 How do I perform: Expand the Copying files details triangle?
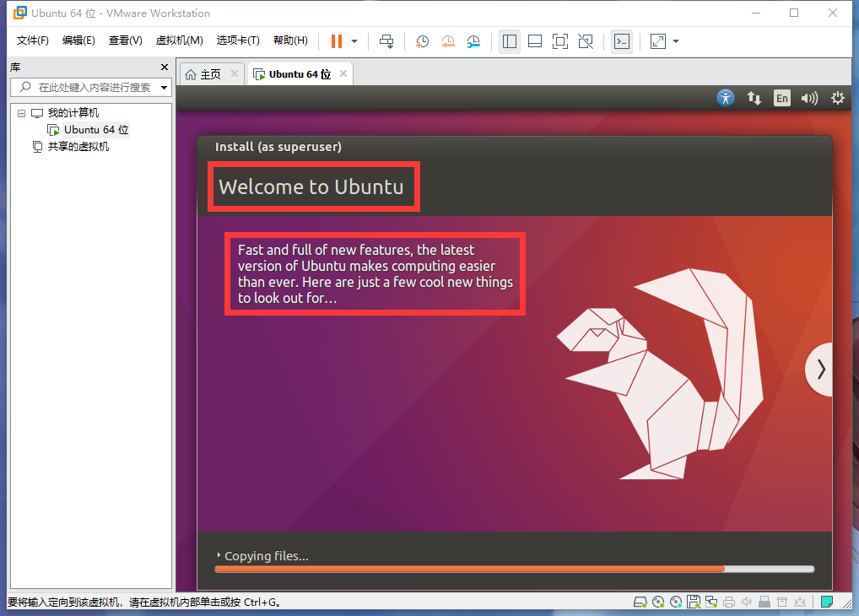[x=219, y=556]
